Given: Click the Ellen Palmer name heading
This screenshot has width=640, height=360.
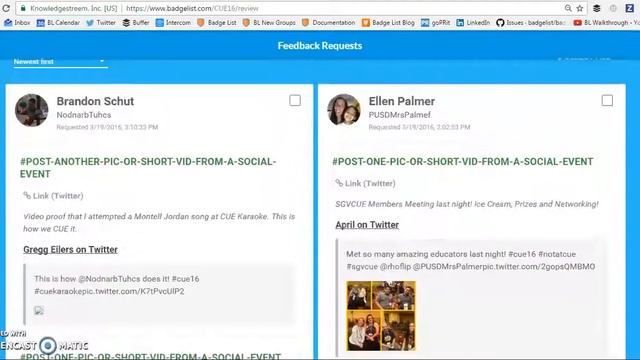Looking at the screenshot, I should click(402, 101).
